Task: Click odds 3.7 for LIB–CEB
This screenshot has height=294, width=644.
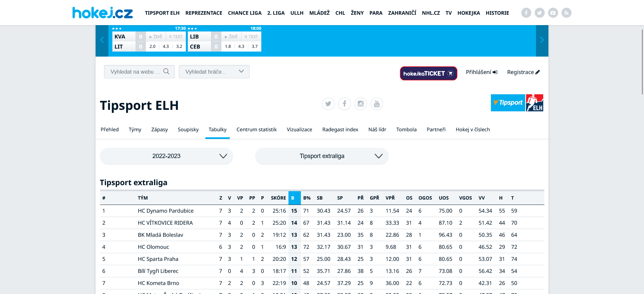Action: [x=255, y=47]
